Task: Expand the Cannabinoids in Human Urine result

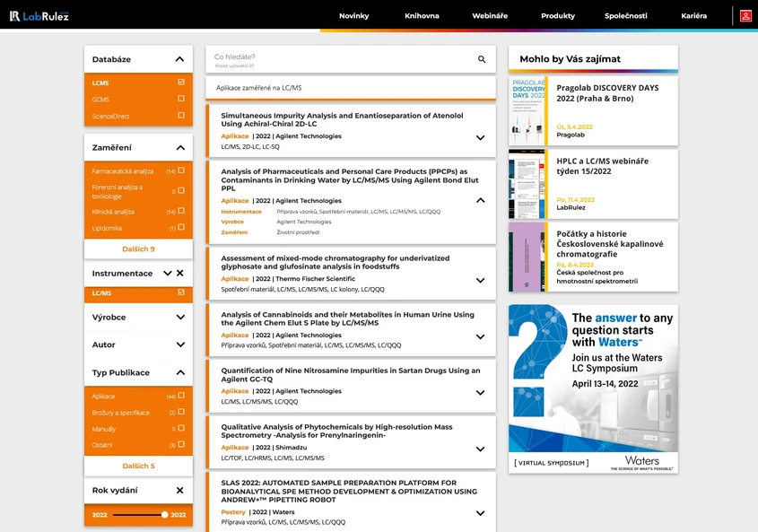Action: (480, 336)
